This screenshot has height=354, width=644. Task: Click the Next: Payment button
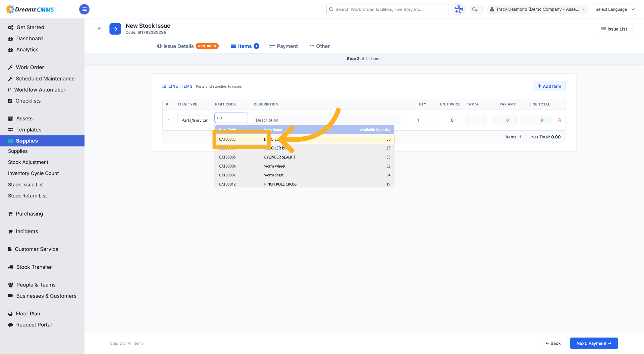point(594,343)
